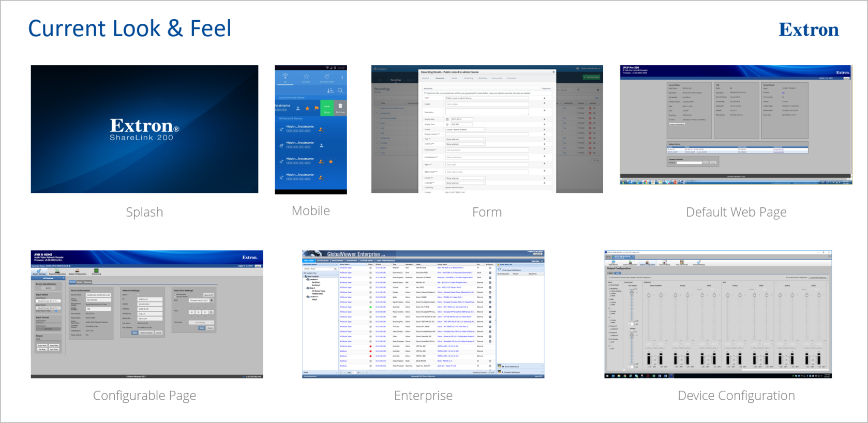This screenshot has width=868, height=423.
Task: Toggle the favorite star on last connected device
Action: [x=307, y=109]
